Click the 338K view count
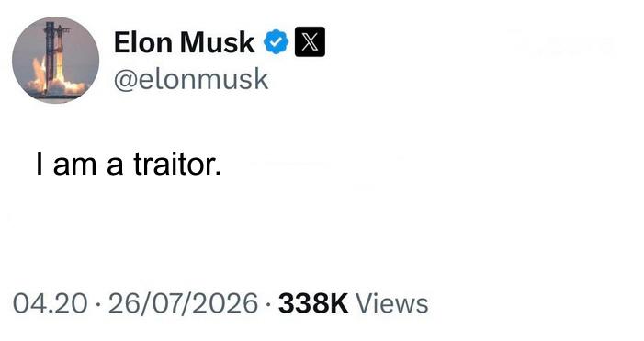644x341 pixels. pyautogui.click(x=313, y=303)
